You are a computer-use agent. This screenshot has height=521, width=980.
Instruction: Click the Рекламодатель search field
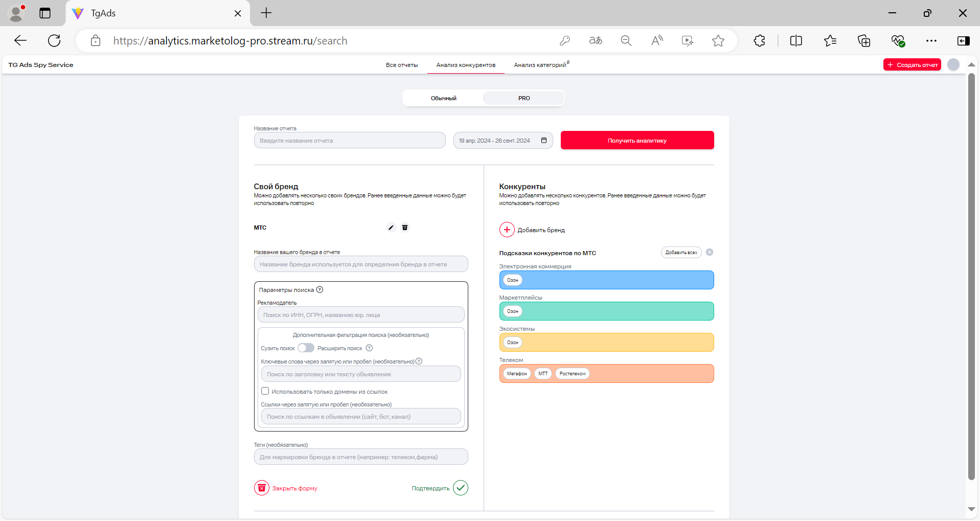pos(361,314)
